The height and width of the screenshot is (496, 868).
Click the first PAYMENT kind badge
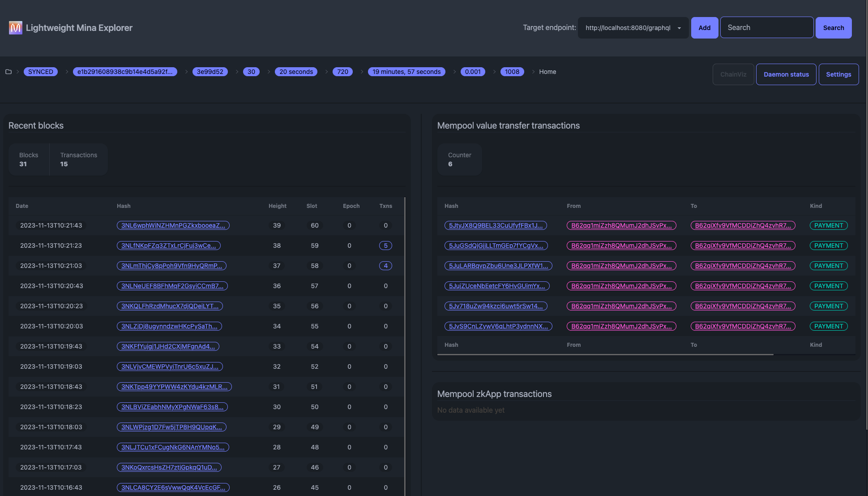[828, 225]
